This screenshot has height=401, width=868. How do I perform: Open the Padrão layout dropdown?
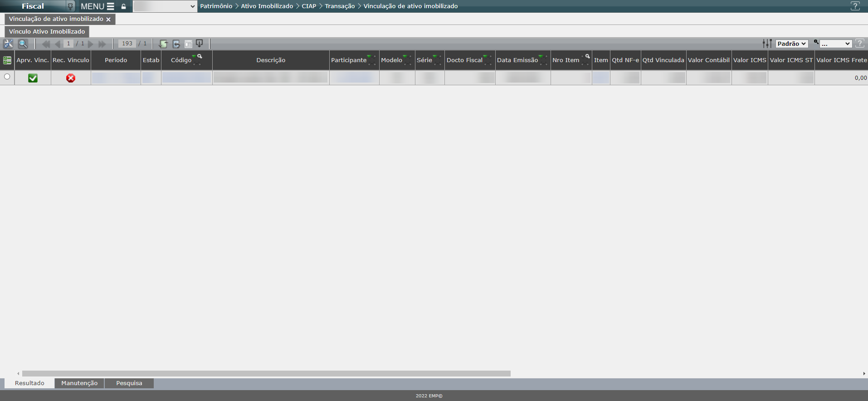click(x=791, y=44)
